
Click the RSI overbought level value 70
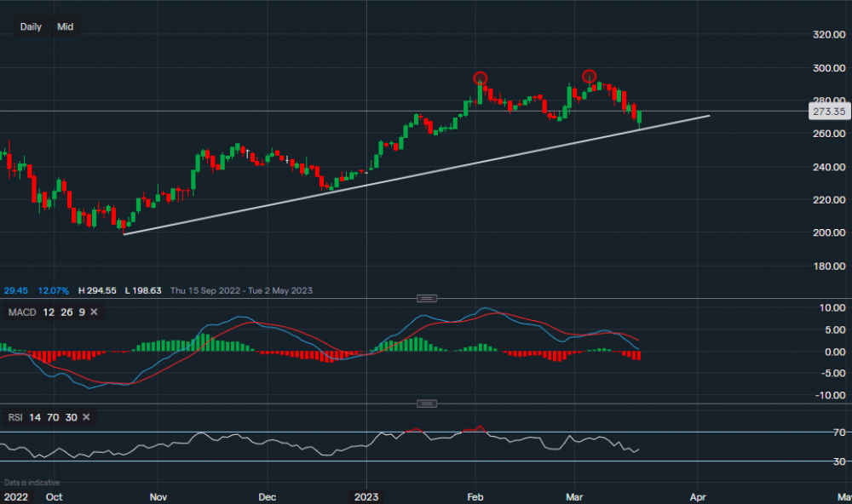coord(53,417)
